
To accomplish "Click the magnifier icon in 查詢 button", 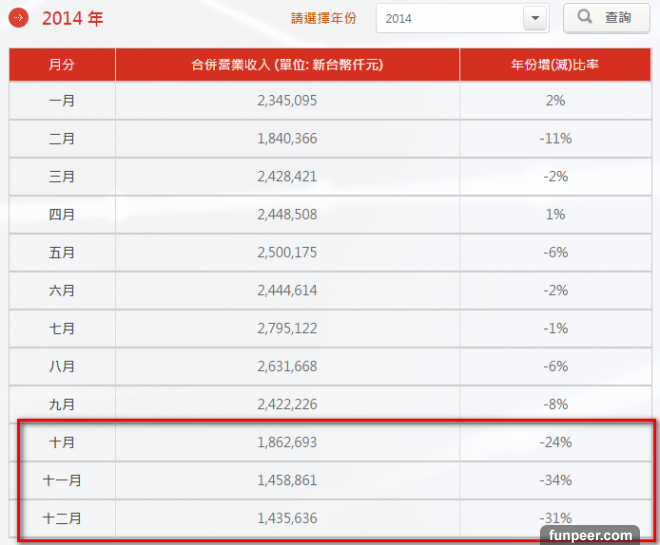I will pos(585,18).
